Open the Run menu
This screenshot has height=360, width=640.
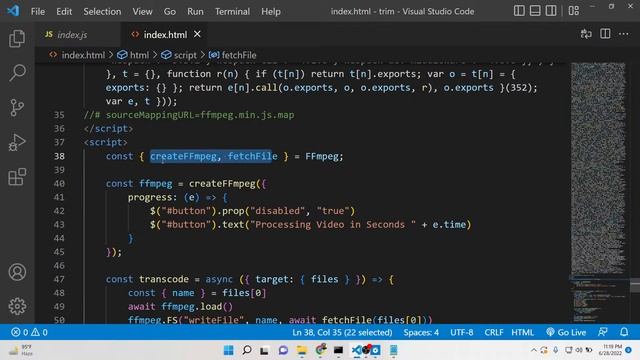(x=195, y=11)
